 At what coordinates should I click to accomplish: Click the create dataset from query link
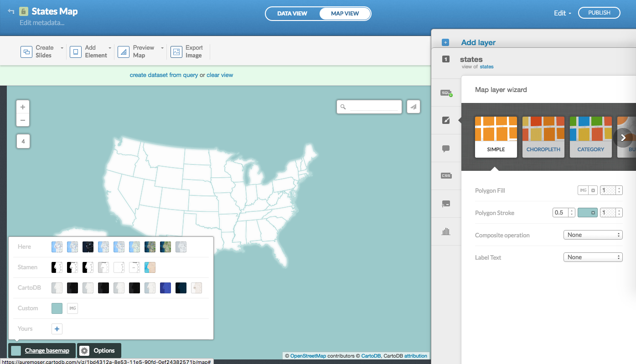164,75
